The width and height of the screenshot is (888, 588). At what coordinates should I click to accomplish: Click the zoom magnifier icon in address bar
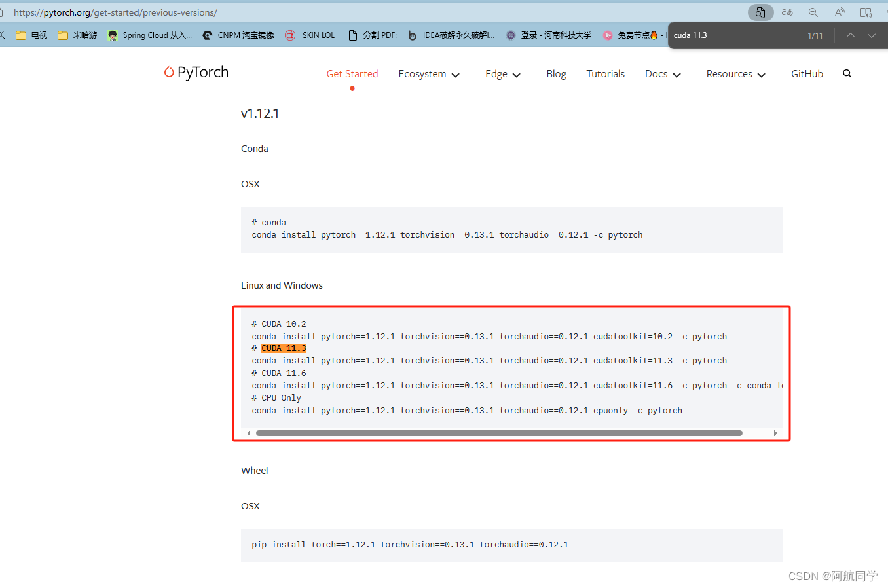coord(813,12)
